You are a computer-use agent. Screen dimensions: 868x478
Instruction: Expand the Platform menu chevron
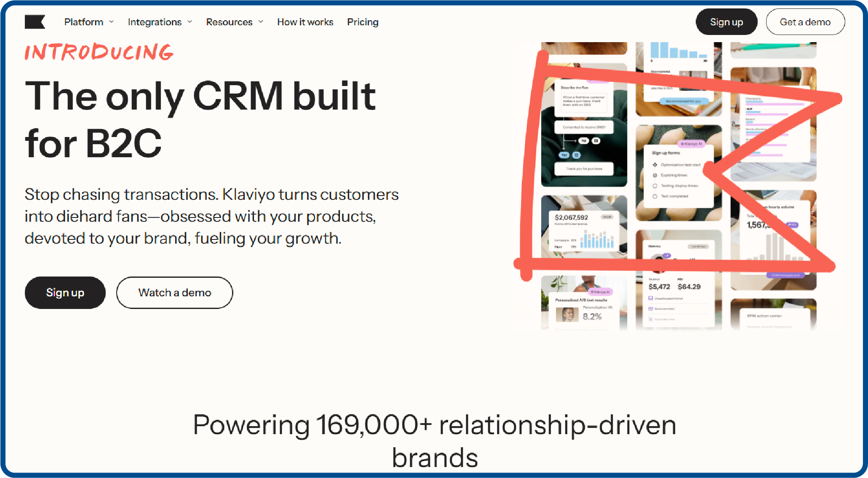(x=112, y=22)
